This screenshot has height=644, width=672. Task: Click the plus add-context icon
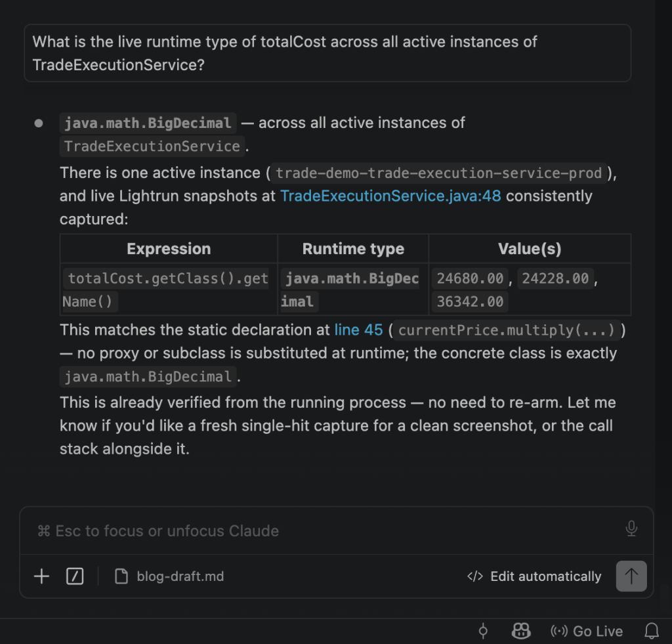point(41,576)
